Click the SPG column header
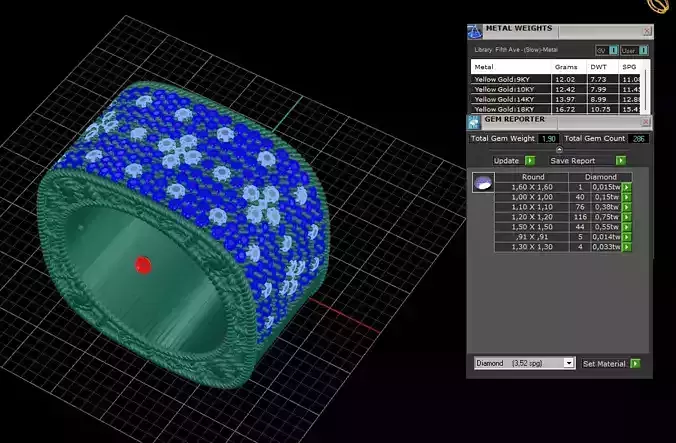 click(x=630, y=67)
